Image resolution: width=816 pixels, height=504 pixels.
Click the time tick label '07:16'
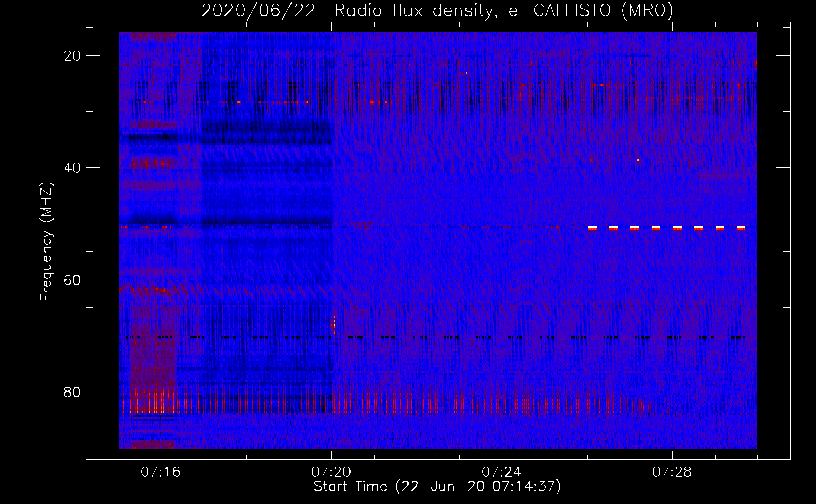pyautogui.click(x=161, y=472)
